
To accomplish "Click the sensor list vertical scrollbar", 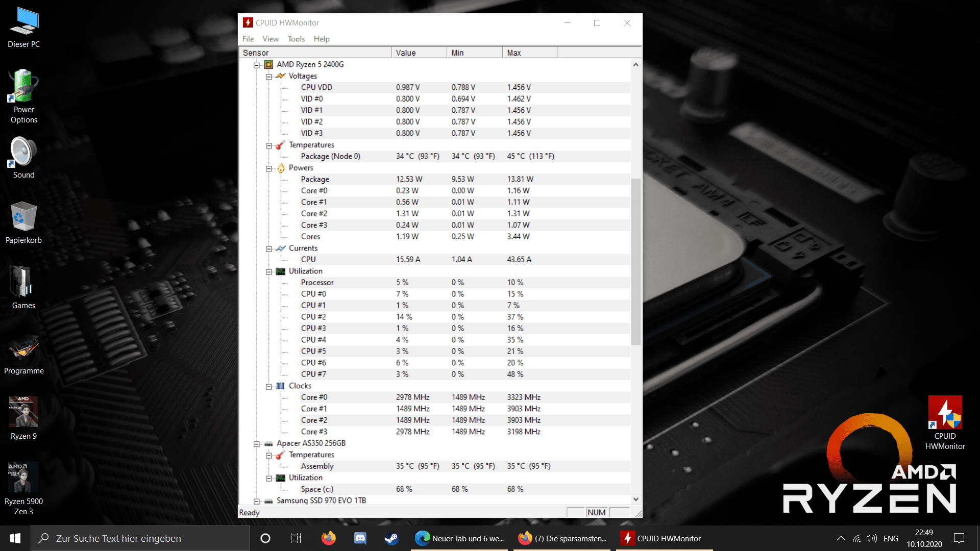I will tap(635, 261).
